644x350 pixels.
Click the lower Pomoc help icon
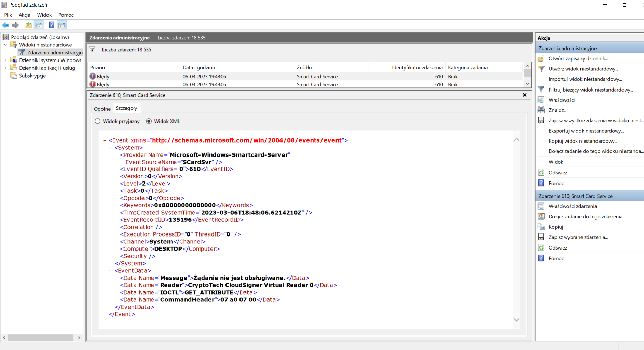pos(541,258)
